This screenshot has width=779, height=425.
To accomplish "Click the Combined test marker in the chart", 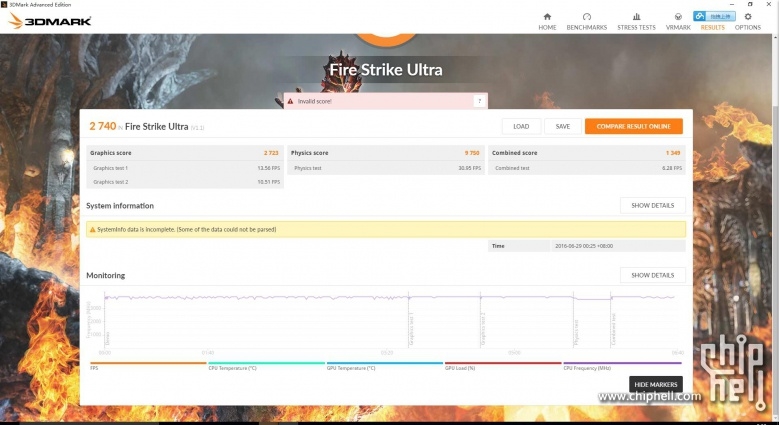I will pos(614,329).
